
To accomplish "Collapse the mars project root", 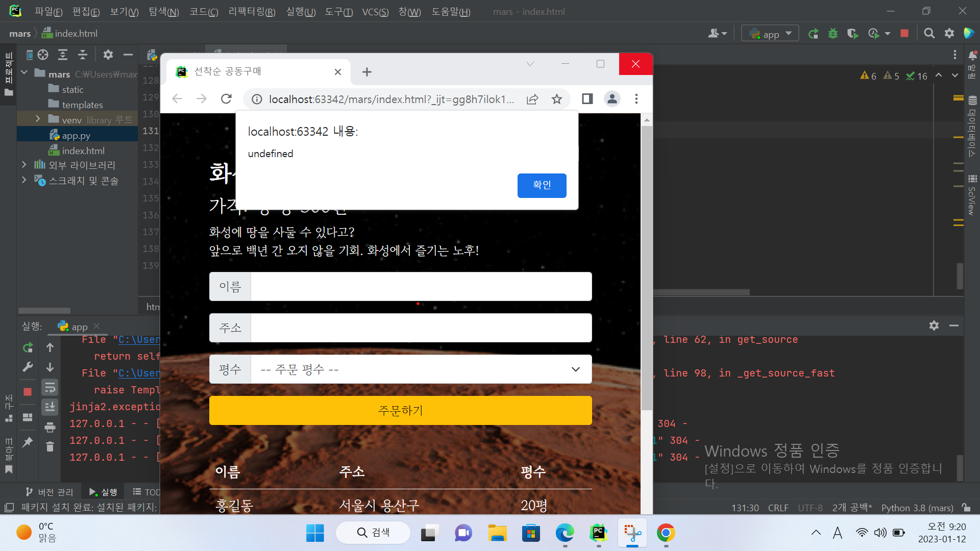I will (24, 73).
